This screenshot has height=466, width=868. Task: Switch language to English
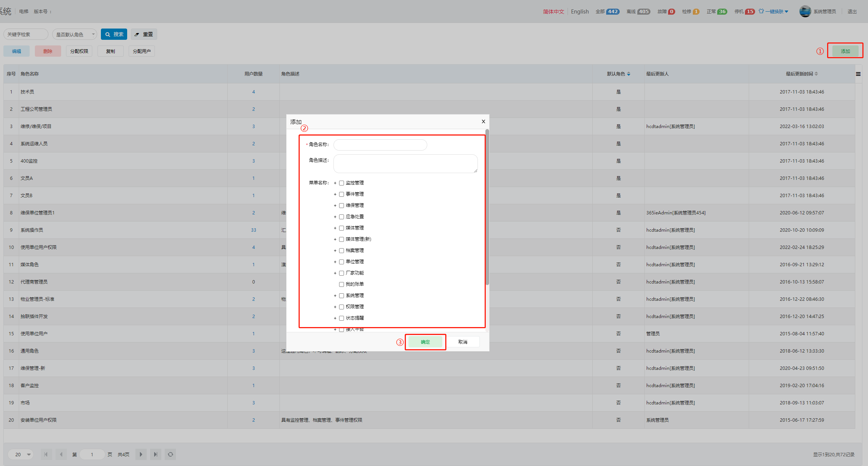coord(580,12)
